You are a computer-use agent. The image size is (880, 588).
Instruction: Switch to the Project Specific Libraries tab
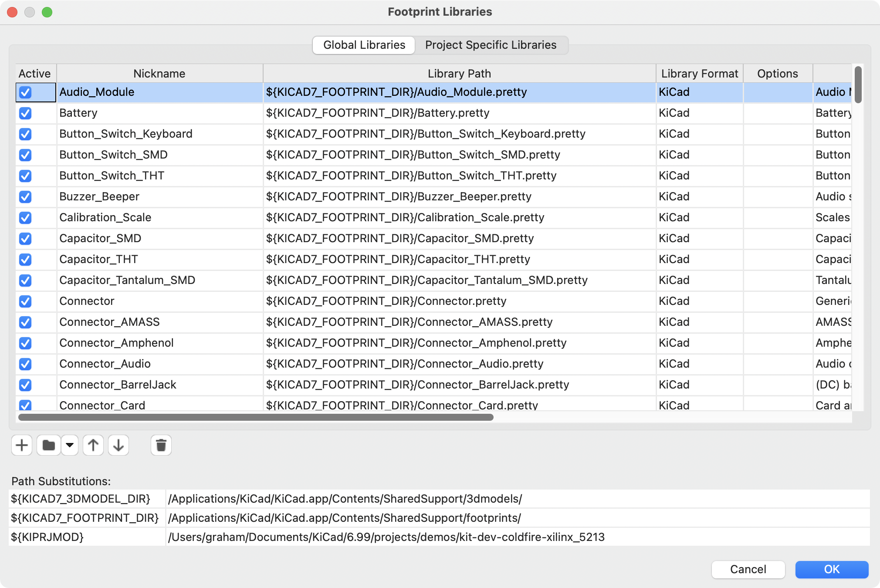point(491,45)
